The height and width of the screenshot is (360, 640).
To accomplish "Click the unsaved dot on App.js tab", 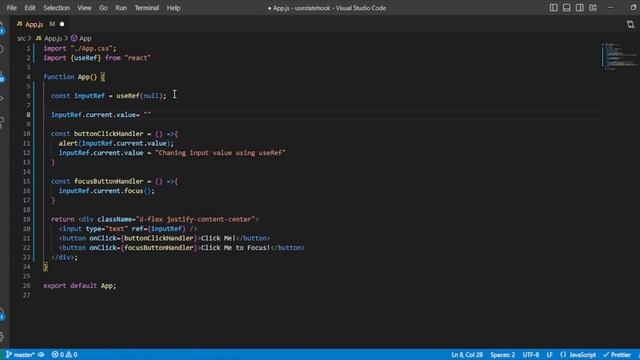I will click(62, 24).
